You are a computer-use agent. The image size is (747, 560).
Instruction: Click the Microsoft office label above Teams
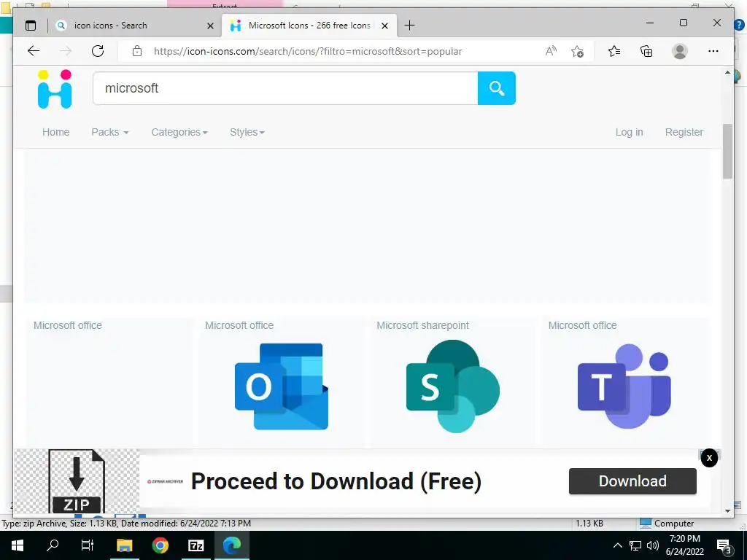coord(582,325)
